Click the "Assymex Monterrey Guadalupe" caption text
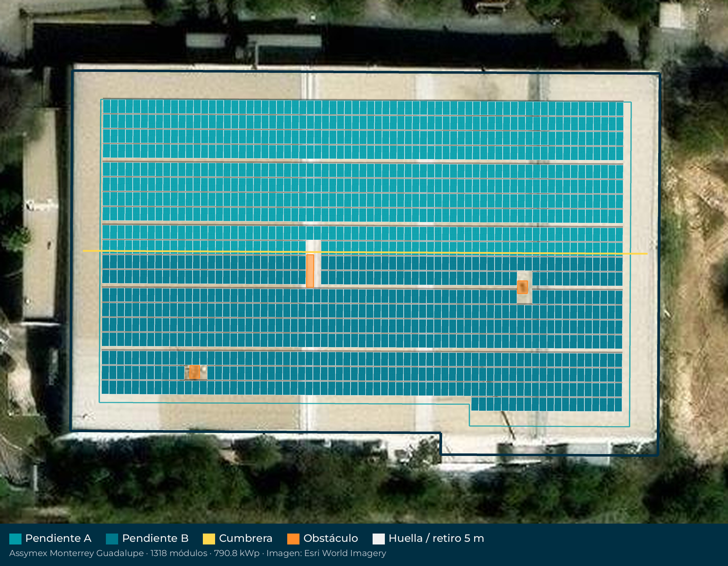 tap(76, 553)
